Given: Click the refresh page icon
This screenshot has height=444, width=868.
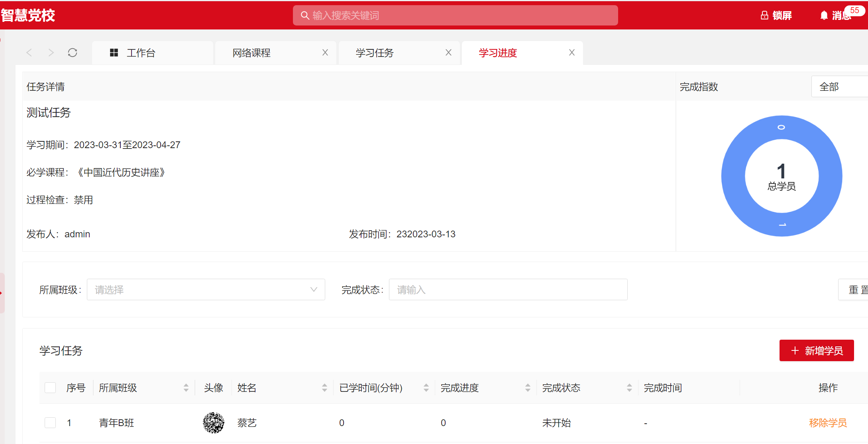Looking at the screenshot, I should tap(73, 53).
